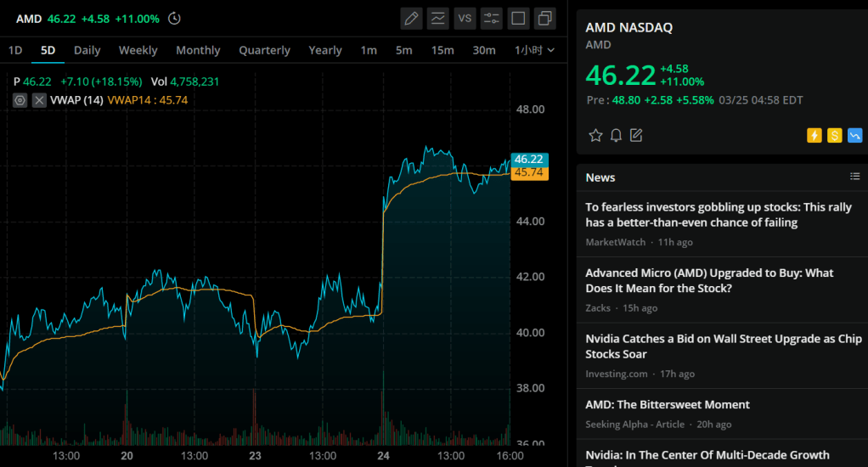Click the yellow dollar sign badge
868x467 pixels.
coord(834,135)
